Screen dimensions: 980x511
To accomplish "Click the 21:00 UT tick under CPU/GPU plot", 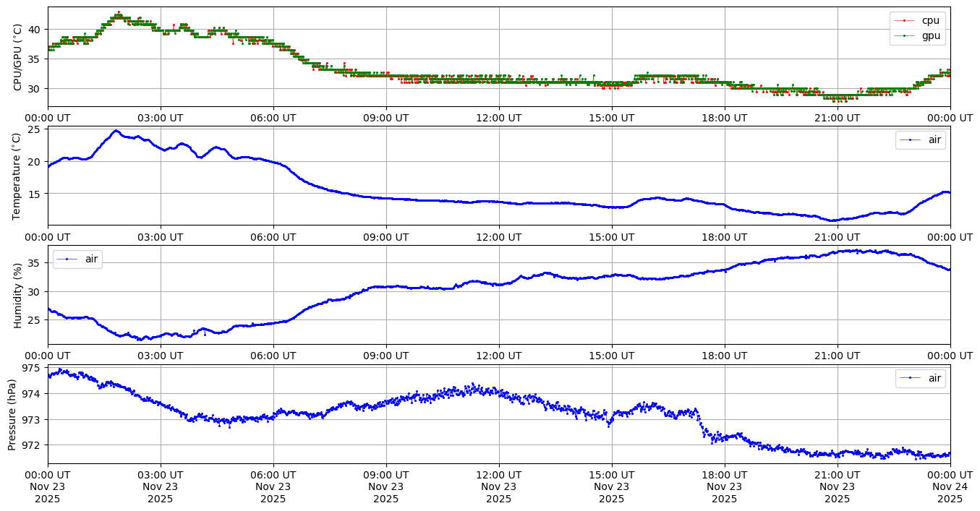I will tap(837, 117).
